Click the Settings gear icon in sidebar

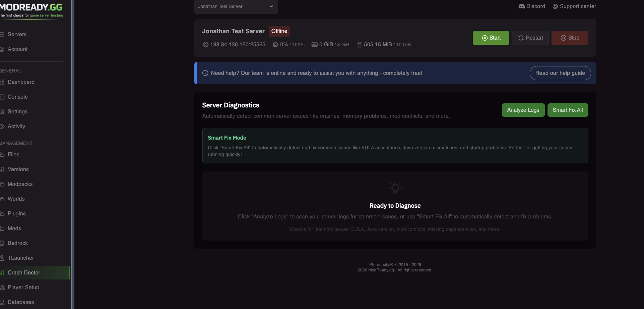2,111
